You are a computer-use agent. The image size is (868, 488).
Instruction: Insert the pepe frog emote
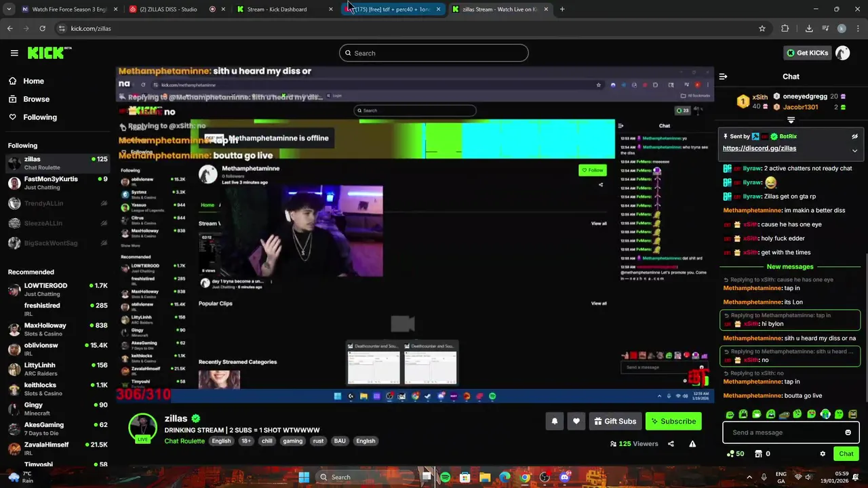coord(784,414)
